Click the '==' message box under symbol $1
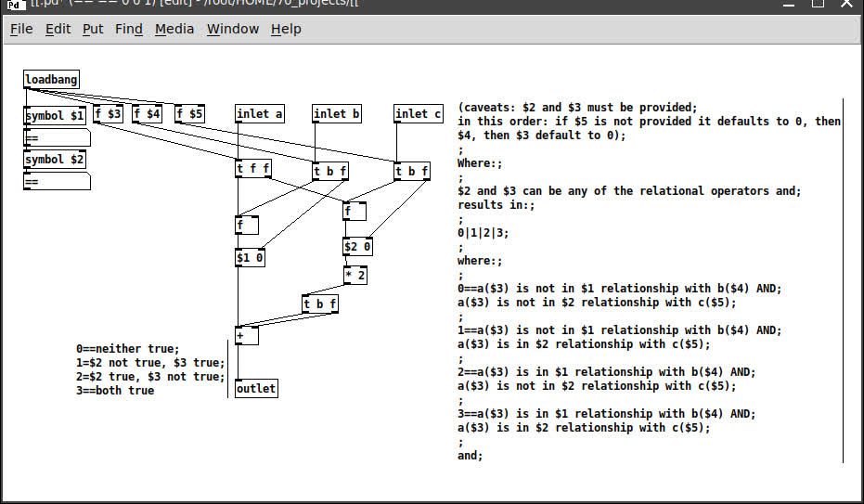This screenshot has width=864, height=504. (x=57, y=137)
